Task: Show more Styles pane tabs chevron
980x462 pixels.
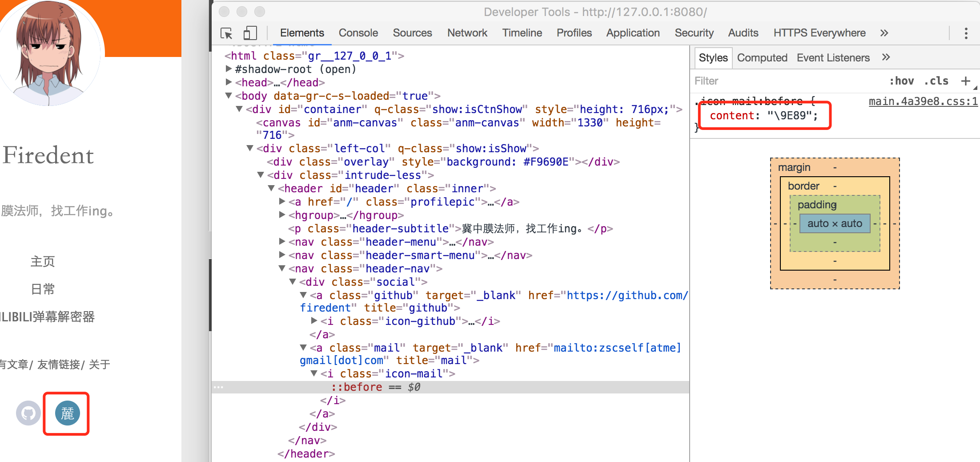Action: coord(886,57)
